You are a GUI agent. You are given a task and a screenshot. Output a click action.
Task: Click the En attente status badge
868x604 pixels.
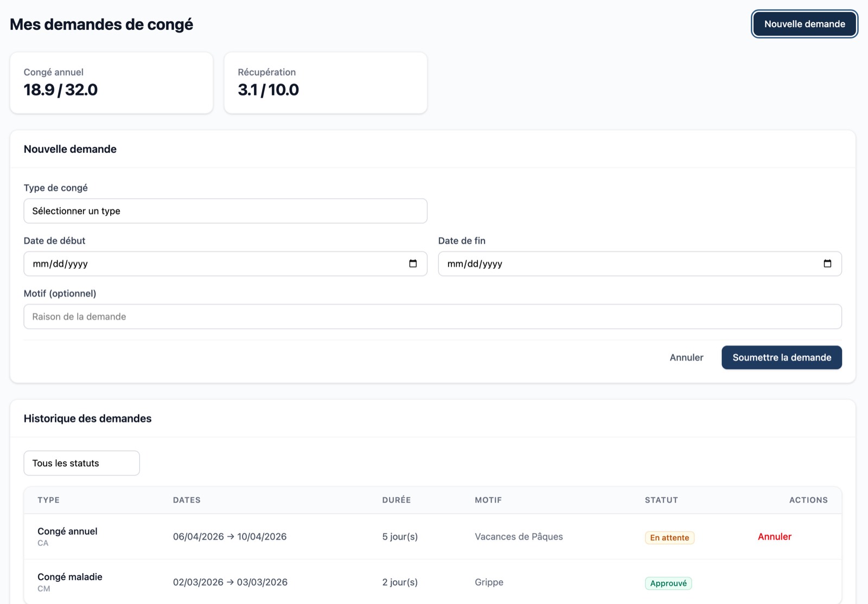[x=669, y=537]
